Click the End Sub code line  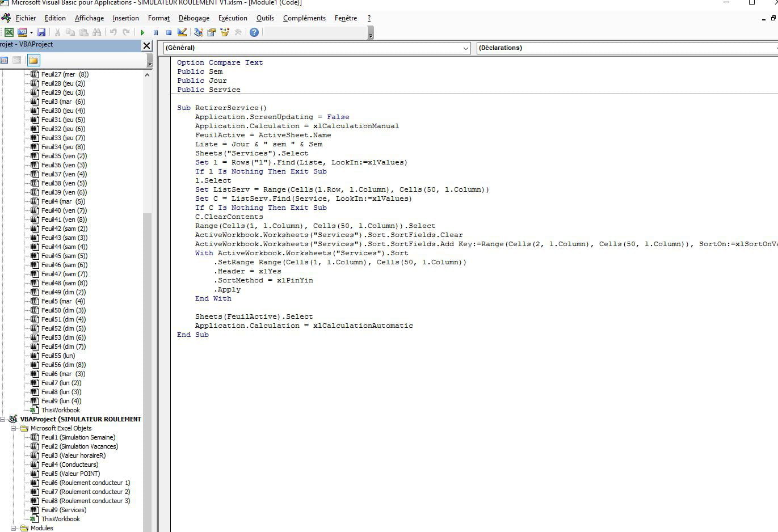[193, 335]
